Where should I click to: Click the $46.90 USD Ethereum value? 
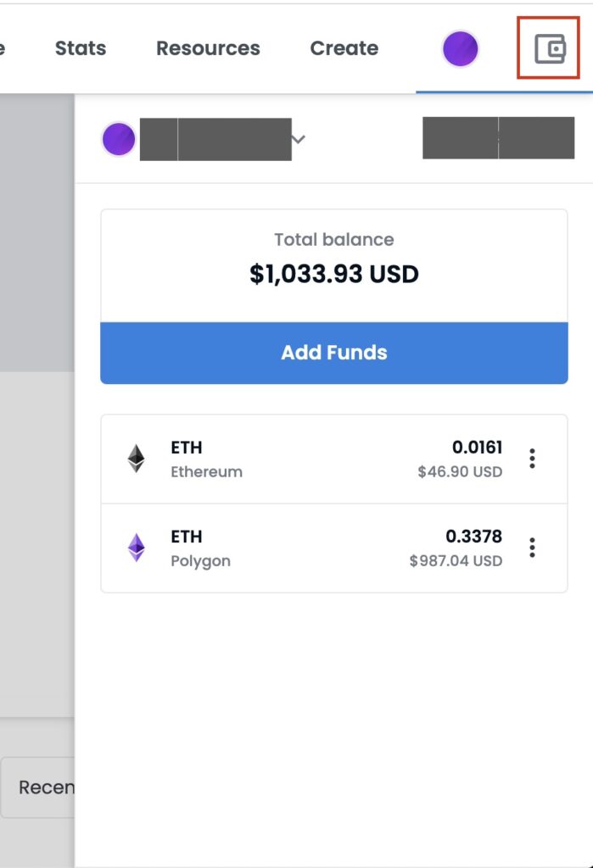pos(460,471)
